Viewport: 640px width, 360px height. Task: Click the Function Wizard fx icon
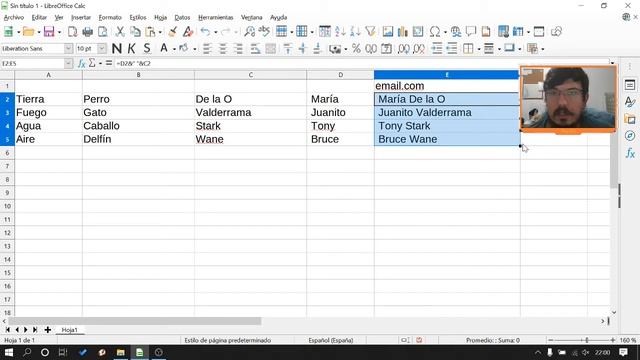(x=81, y=63)
